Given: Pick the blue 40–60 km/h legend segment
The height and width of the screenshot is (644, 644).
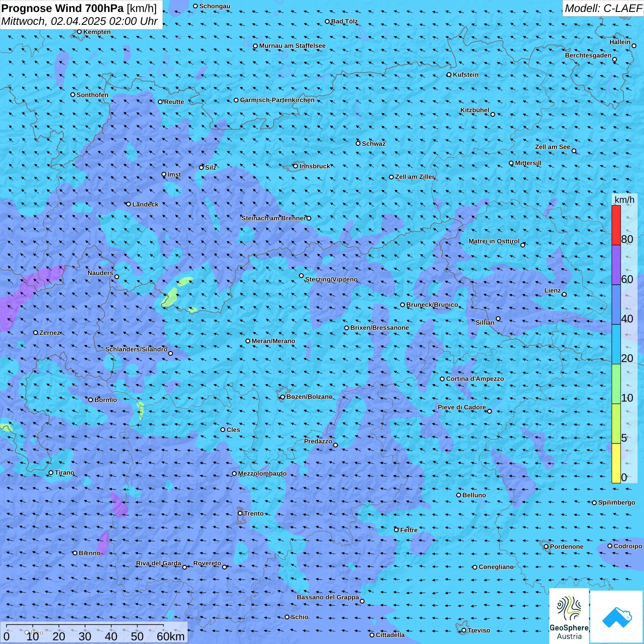Looking at the screenshot, I should [616, 305].
